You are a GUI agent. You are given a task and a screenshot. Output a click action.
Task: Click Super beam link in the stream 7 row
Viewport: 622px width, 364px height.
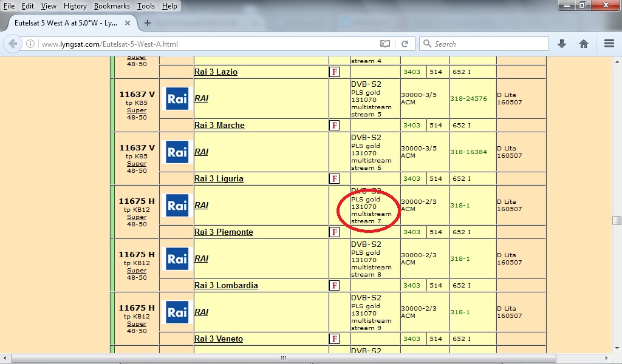[x=137, y=217]
